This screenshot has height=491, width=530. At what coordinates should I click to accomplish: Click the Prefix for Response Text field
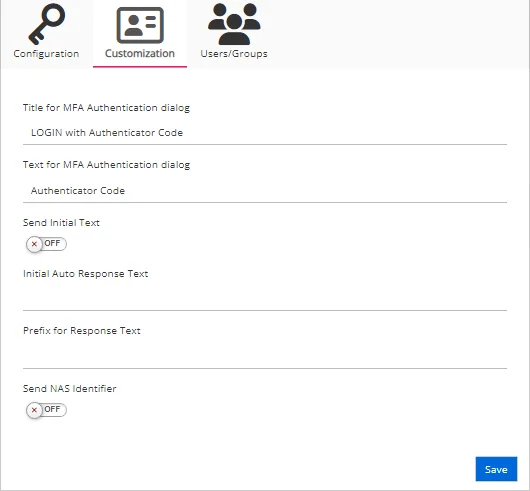coord(265,357)
